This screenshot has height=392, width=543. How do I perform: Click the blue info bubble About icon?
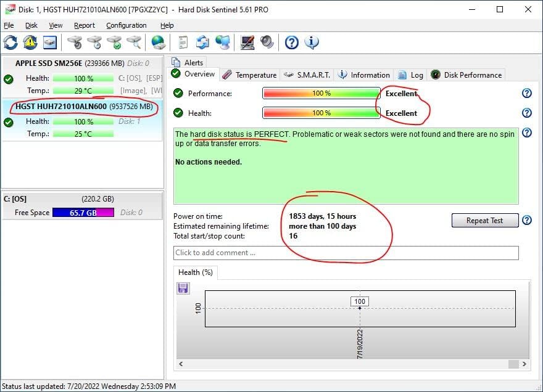pyautogui.click(x=312, y=43)
